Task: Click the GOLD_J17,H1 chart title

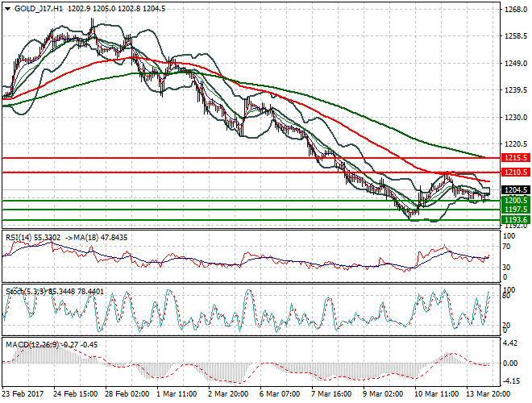Action: 39,7
